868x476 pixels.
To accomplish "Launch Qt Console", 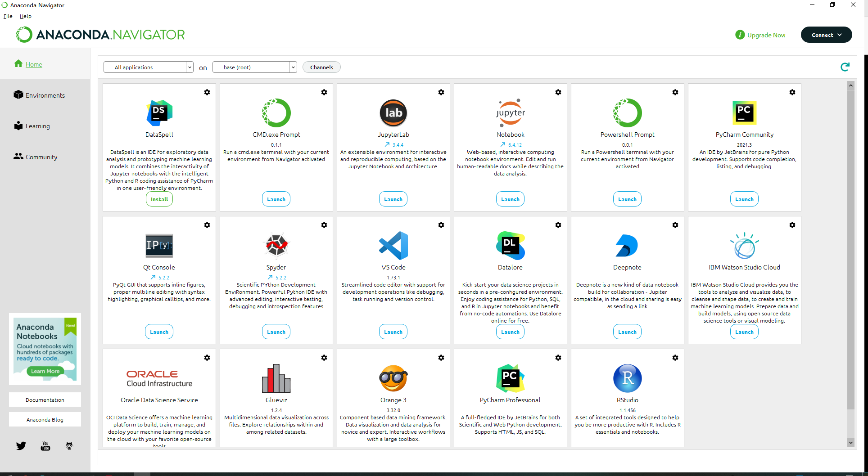I will tap(159, 332).
